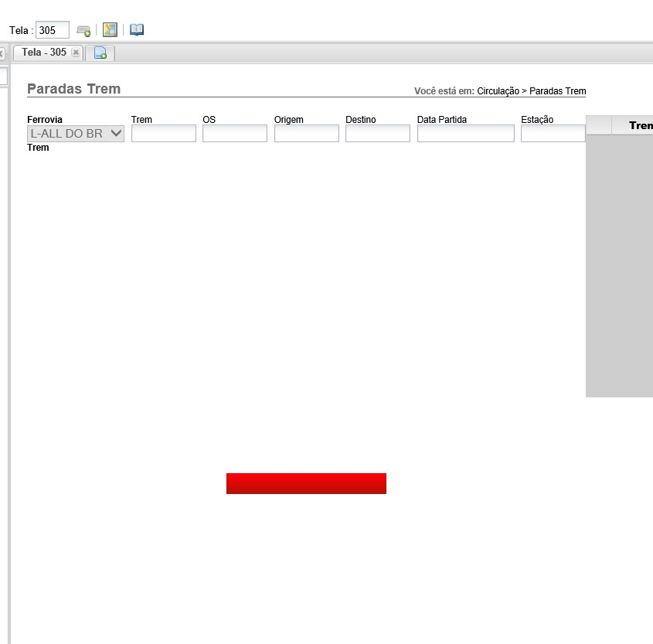Click the add screen icon beside Tela field
This screenshot has width=653, height=644.
point(83,30)
